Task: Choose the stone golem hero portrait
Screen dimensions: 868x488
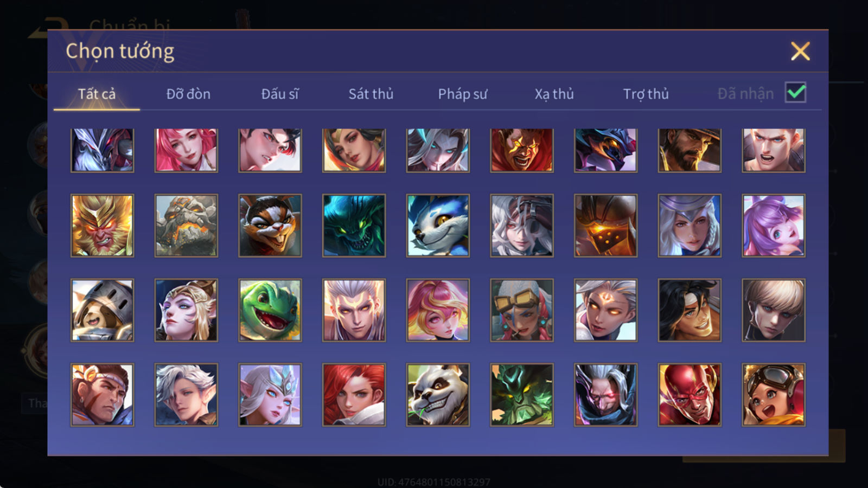Action: click(186, 226)
